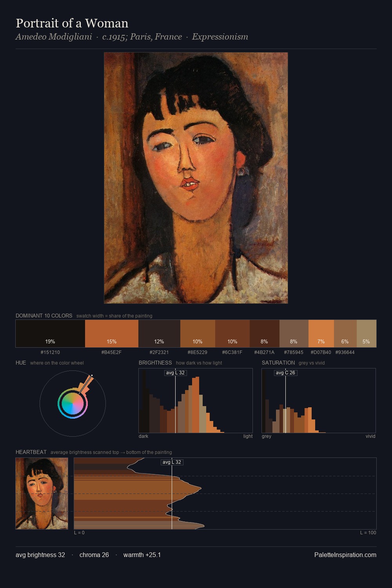Click the hex code #6C381F
The height and width of the screenshot is (588, 392).
point(232,352)
